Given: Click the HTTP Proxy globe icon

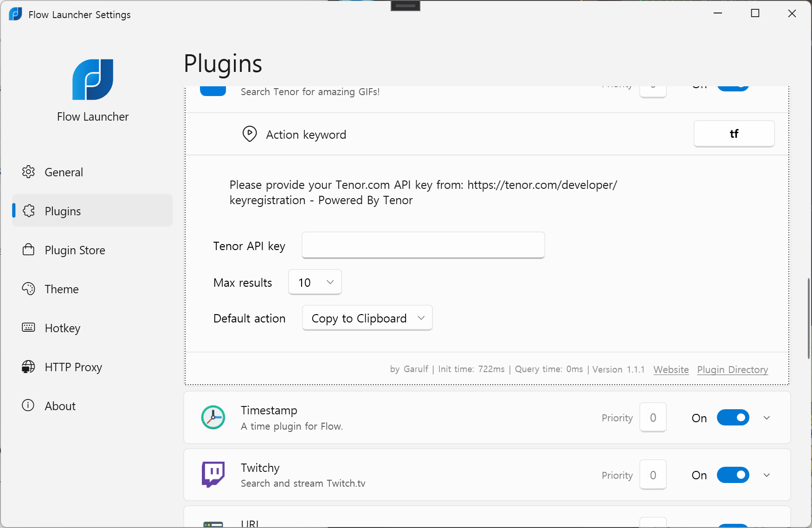Looking at the screenshot, I should point(28,367).
